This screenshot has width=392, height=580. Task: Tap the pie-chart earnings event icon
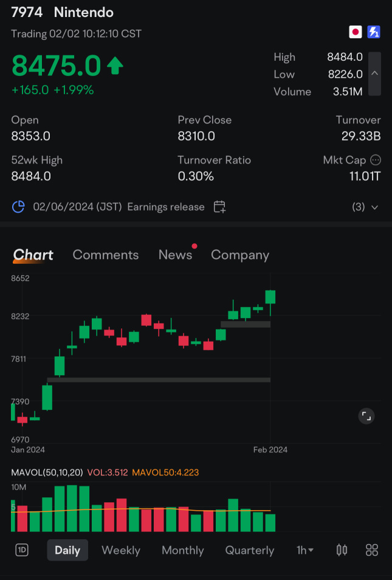[x=18, y=207]
